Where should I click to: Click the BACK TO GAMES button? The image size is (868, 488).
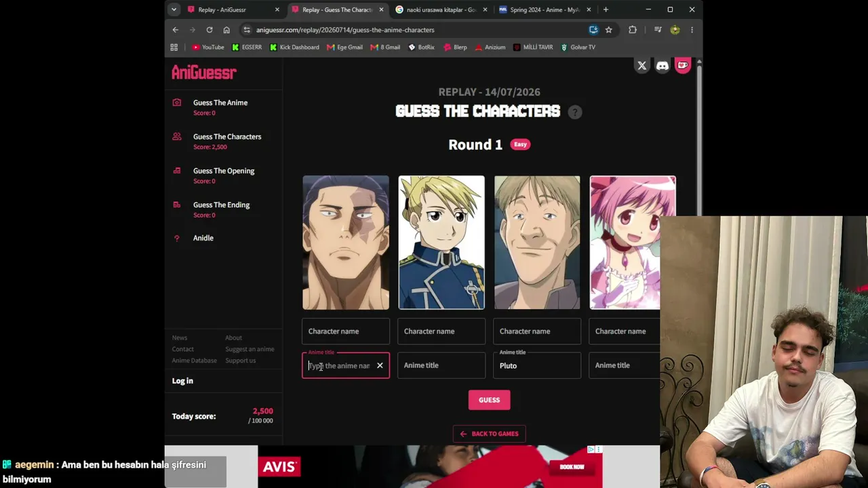point(489,434)
